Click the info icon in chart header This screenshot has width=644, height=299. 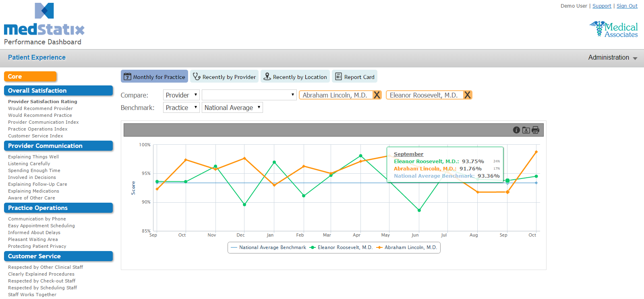click(516, 130)
